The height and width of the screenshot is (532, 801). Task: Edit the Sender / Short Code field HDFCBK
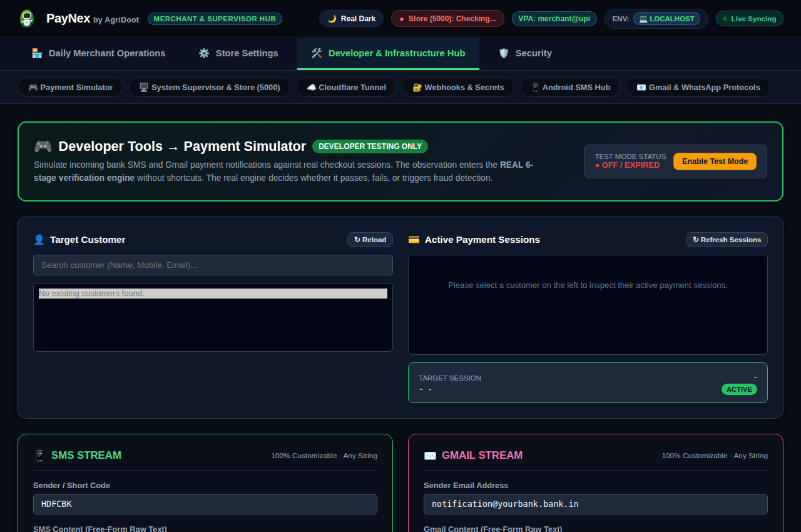pos(205,504)
